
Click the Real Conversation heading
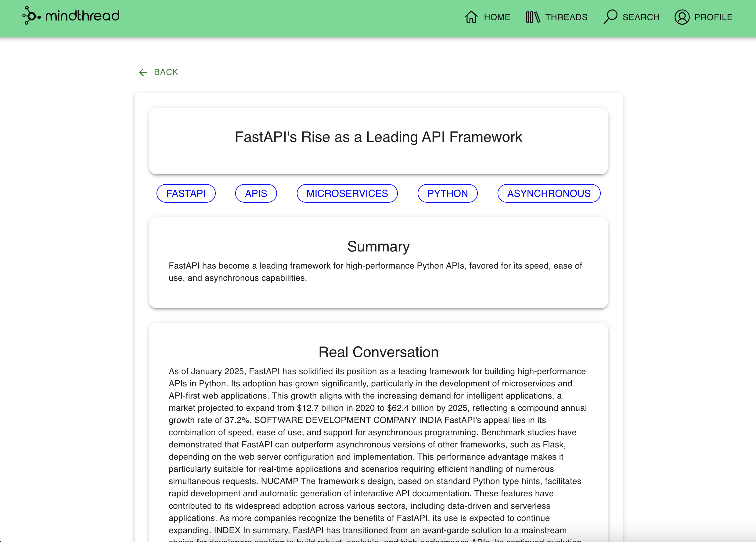click(378, 352)
